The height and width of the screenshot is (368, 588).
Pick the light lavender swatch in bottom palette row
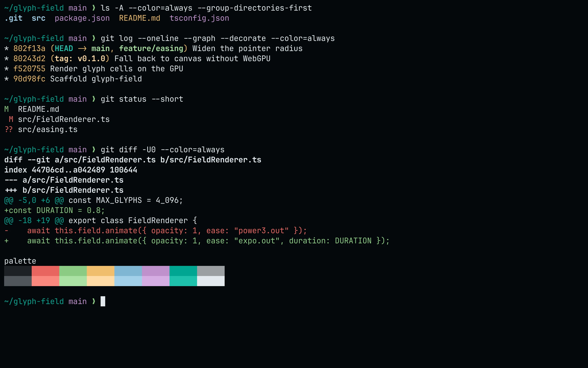[156, 281]
